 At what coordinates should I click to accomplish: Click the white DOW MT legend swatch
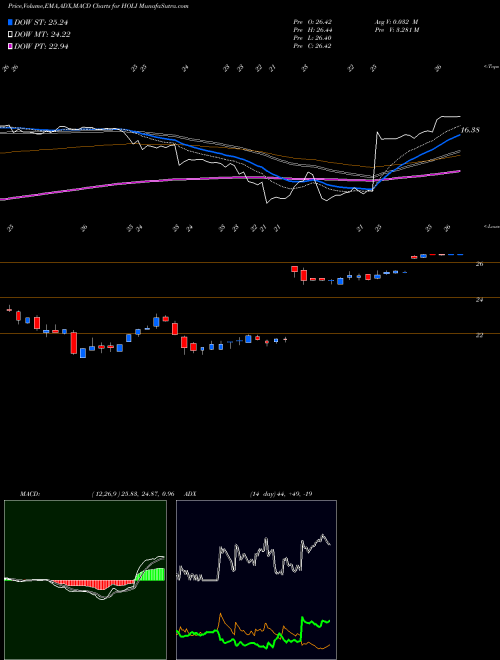tap(11, 35)
